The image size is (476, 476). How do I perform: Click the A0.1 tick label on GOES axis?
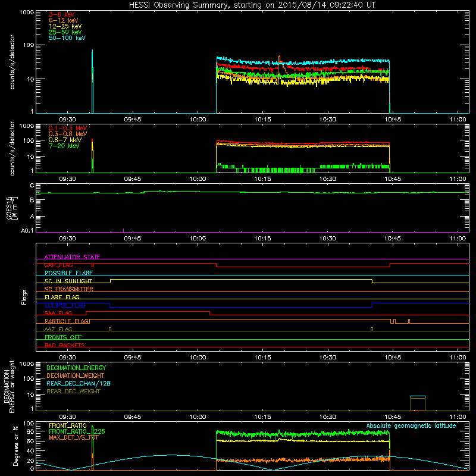tap(27, 230)
